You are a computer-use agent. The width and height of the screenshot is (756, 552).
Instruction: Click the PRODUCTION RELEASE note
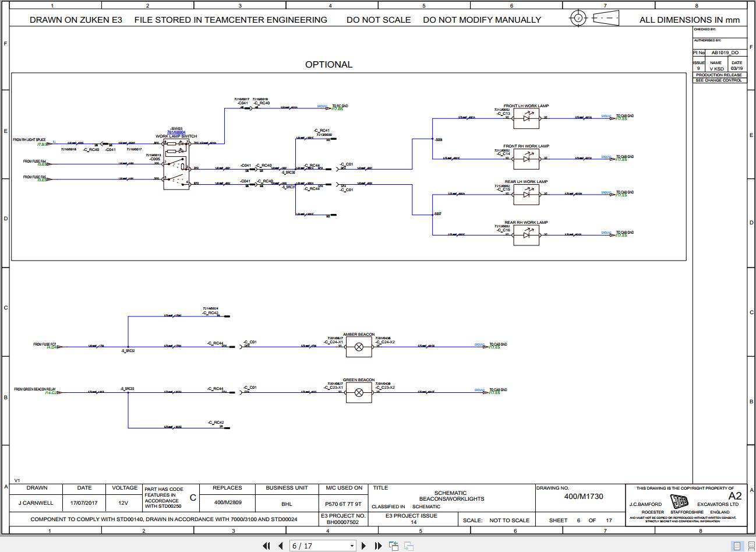click(x=719, y=75)
